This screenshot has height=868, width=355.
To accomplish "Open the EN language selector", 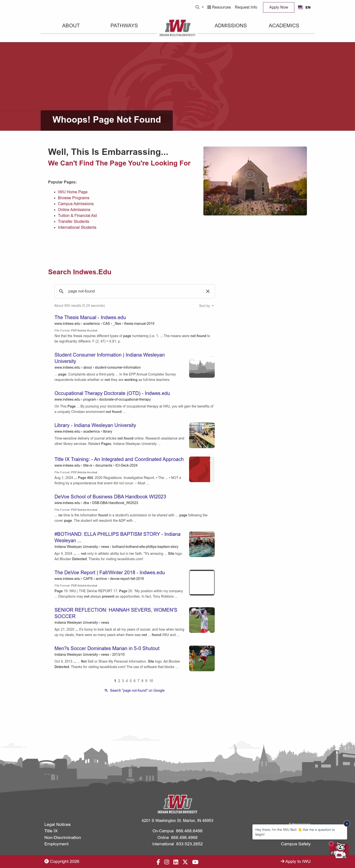I will click(x=308, y=7).
